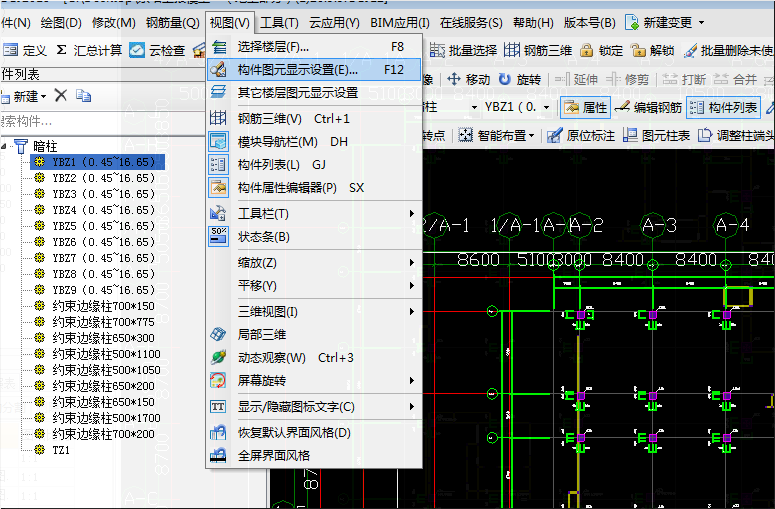Click the 钢筋三维 menu entry icon
Screen dimensions: 775x509
tap(218, 119)
